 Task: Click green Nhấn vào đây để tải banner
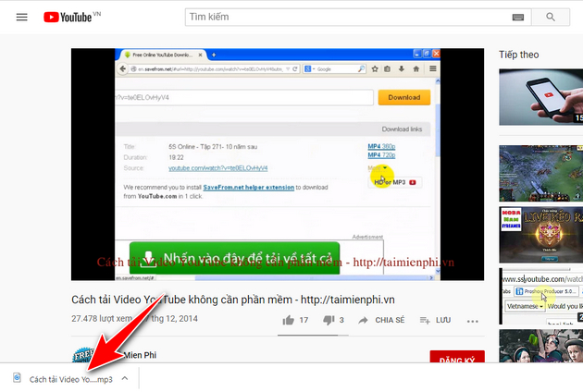click(x=234, y=258)
